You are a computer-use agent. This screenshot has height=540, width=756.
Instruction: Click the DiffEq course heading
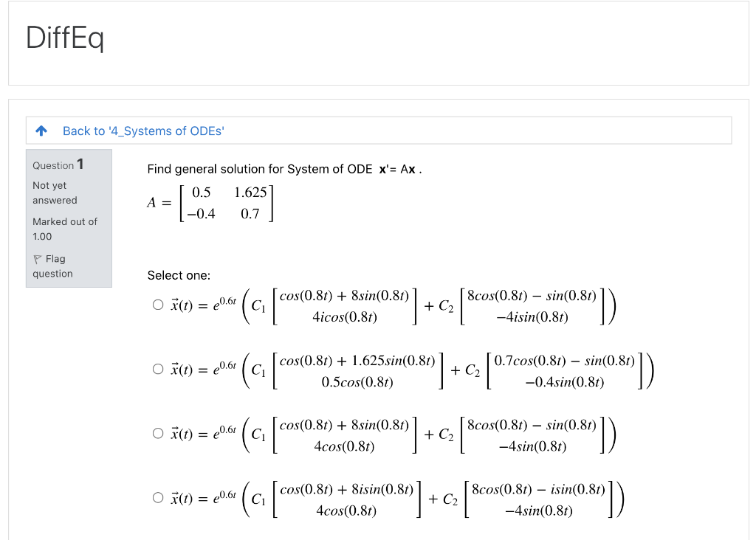click(65, 38)
